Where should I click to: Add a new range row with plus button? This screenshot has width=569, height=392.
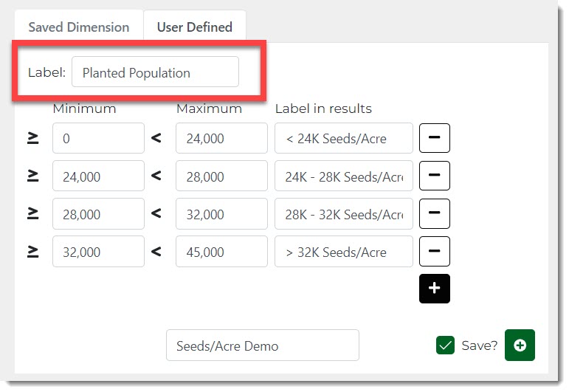coord(434,289)
